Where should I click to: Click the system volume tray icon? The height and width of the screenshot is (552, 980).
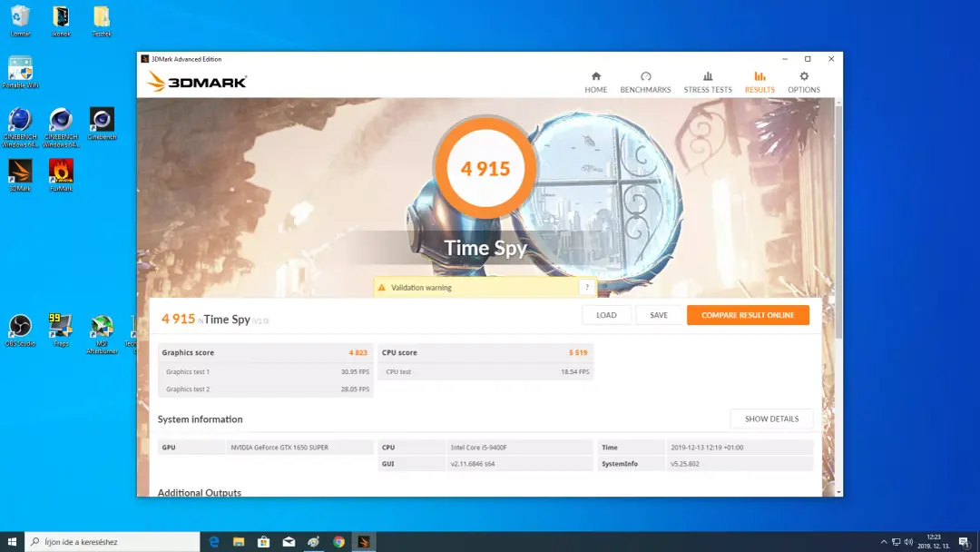[908, 542]
